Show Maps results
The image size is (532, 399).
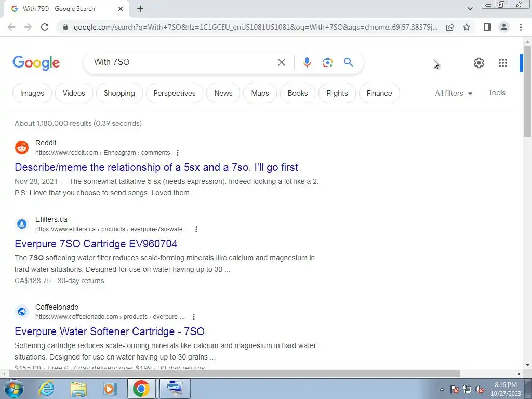pyautogui.click(x=260, y=94)
